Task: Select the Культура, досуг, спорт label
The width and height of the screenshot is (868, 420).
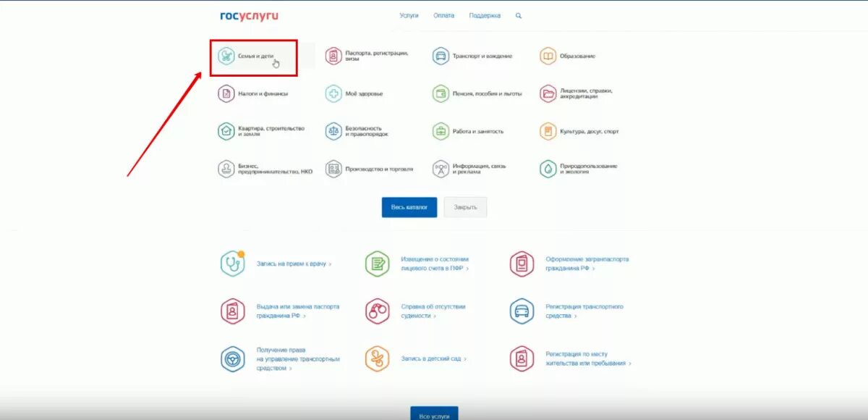Action: (x=589, y=131)
